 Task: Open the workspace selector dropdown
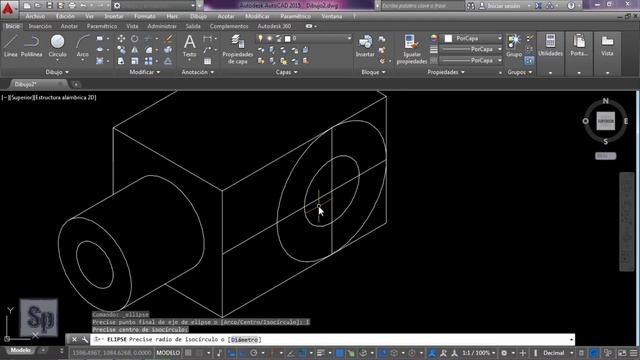[x=154, y=6]
